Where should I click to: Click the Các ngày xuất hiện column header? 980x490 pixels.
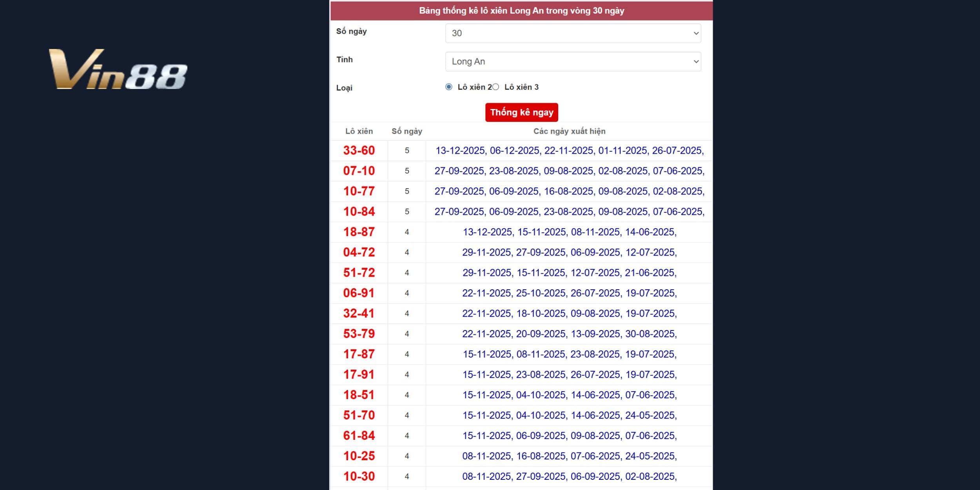[569, 131]
